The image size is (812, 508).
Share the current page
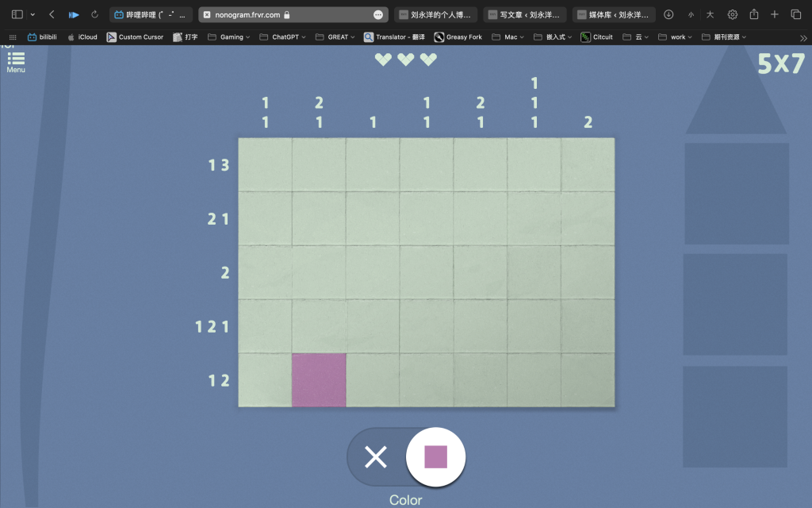point(754,14)
